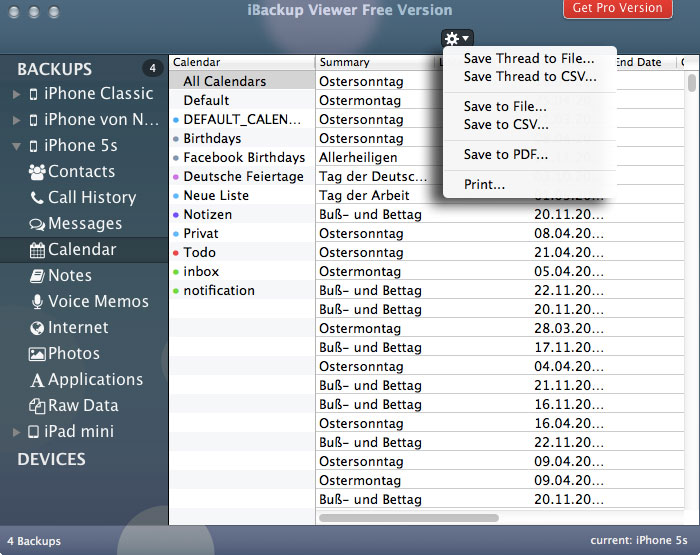This screenshot has width=700, height=555.
Task: Select the Deutsche Feiertage calendar
Action: [x=242, y=177]
